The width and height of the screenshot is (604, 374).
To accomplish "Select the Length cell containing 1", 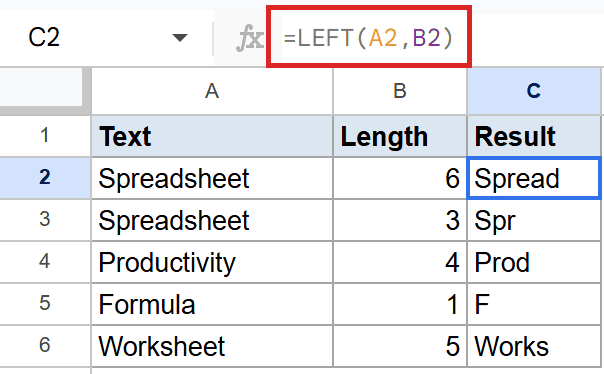I will point(400,304).
